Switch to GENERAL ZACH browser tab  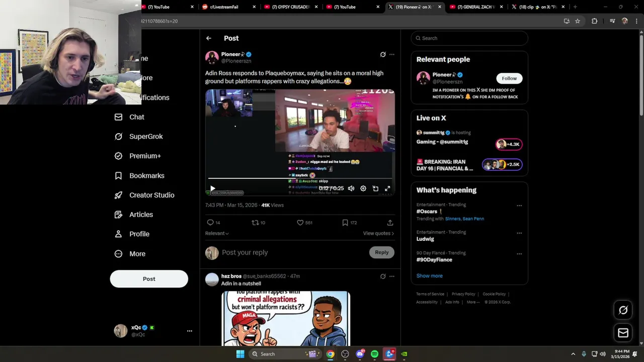click(475, 7)
